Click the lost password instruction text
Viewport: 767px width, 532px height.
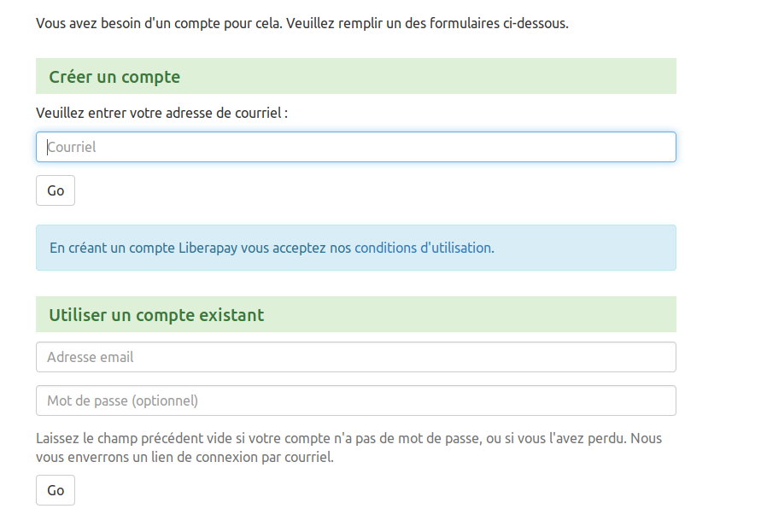354,447
